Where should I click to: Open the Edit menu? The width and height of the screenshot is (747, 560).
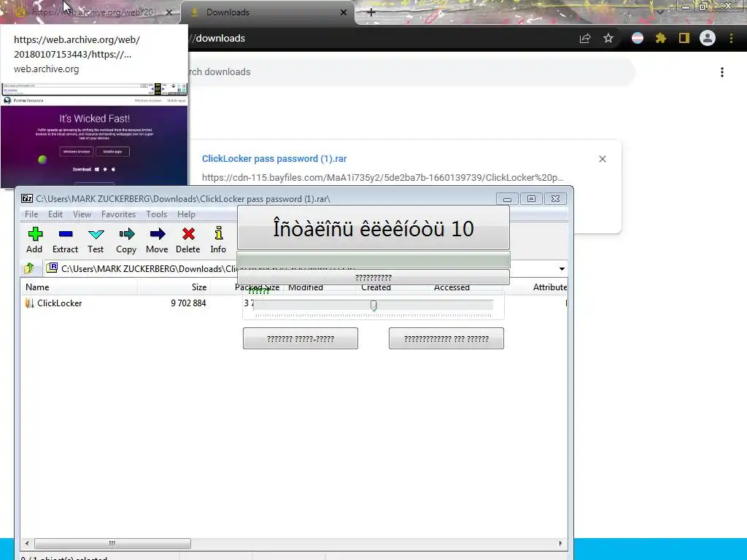[55, 214]
